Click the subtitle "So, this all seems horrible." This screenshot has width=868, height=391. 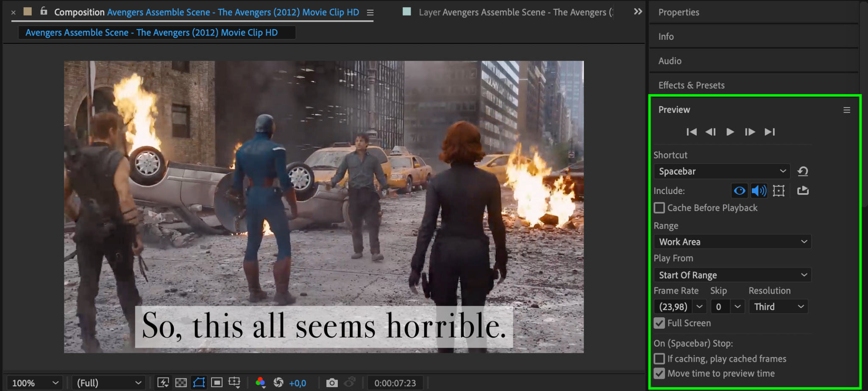click(324, 327)
